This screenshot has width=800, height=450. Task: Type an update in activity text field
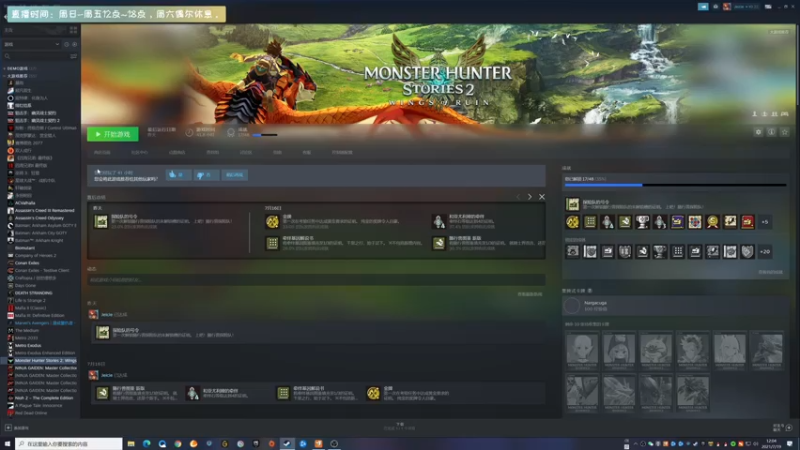click(316, 280)
